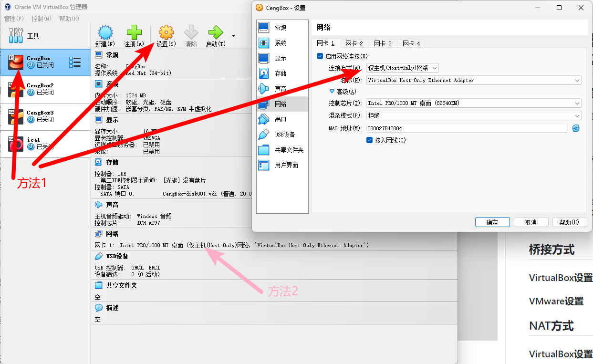Select 显示 category in settings dialog
This screenshot has width=593, height=364.
282,58
